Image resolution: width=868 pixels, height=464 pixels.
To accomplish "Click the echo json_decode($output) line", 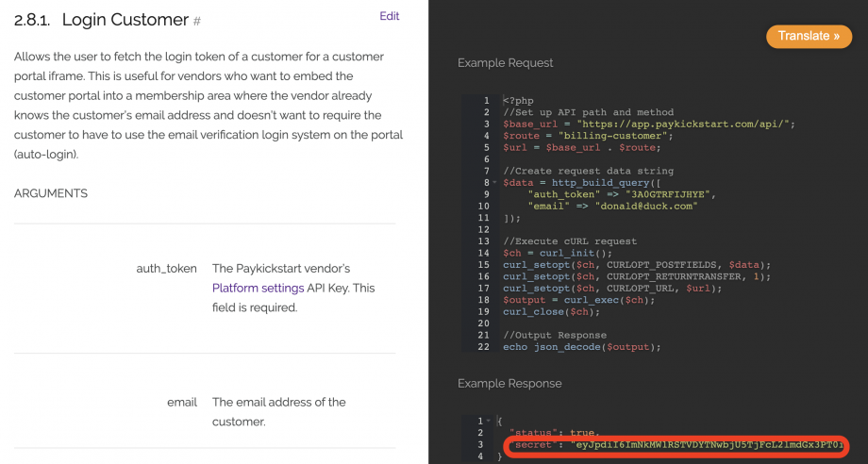I will click(582, 347).
